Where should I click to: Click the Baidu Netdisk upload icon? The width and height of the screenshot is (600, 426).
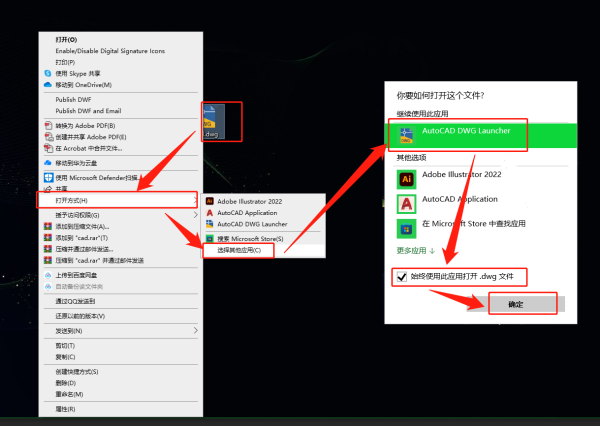(x=48, y=275)
